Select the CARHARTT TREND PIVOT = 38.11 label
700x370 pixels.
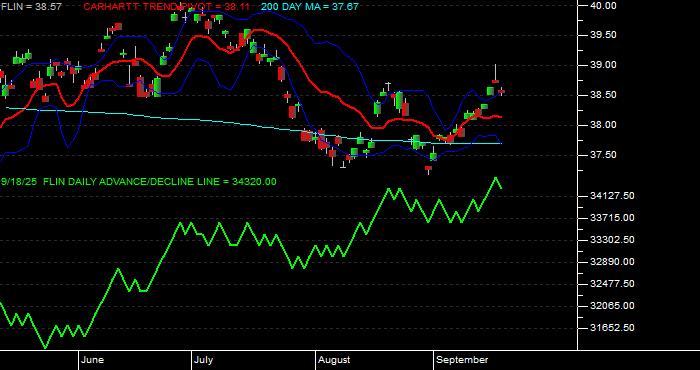coord(167,7)
